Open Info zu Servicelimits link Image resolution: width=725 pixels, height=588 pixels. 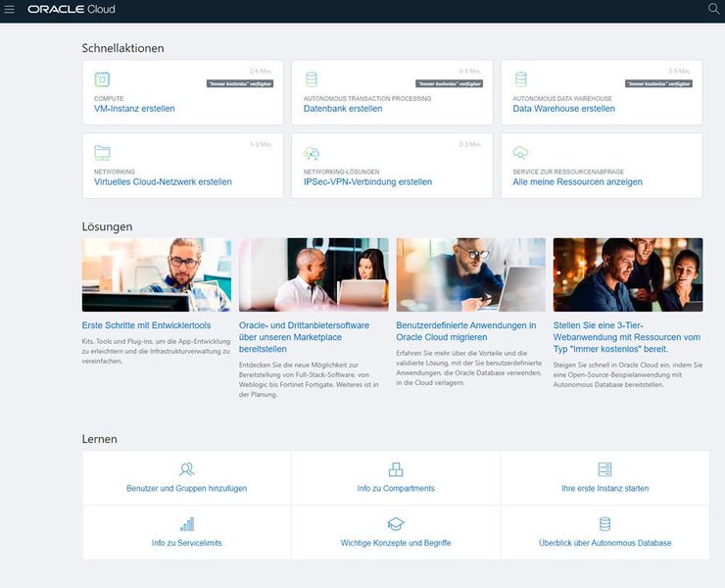[187, 543]
